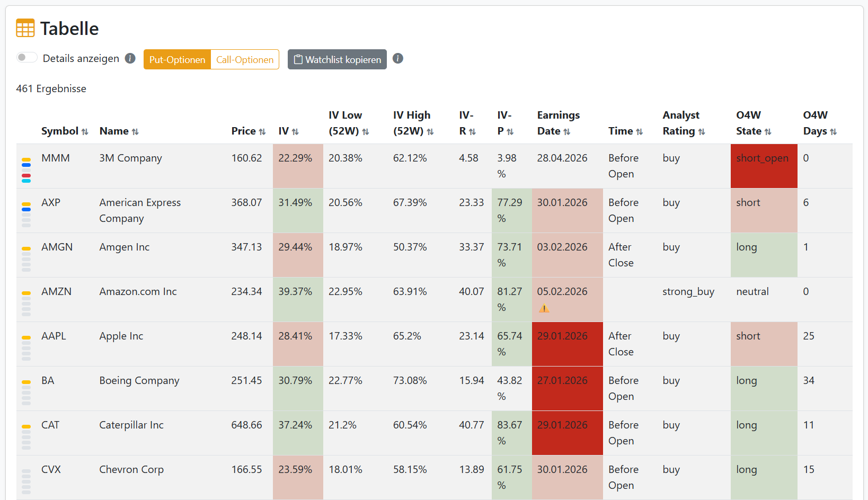Screen dimensions: 868x500
Task: Click the sort arrows icon beside Price
Action: (262, 132)
